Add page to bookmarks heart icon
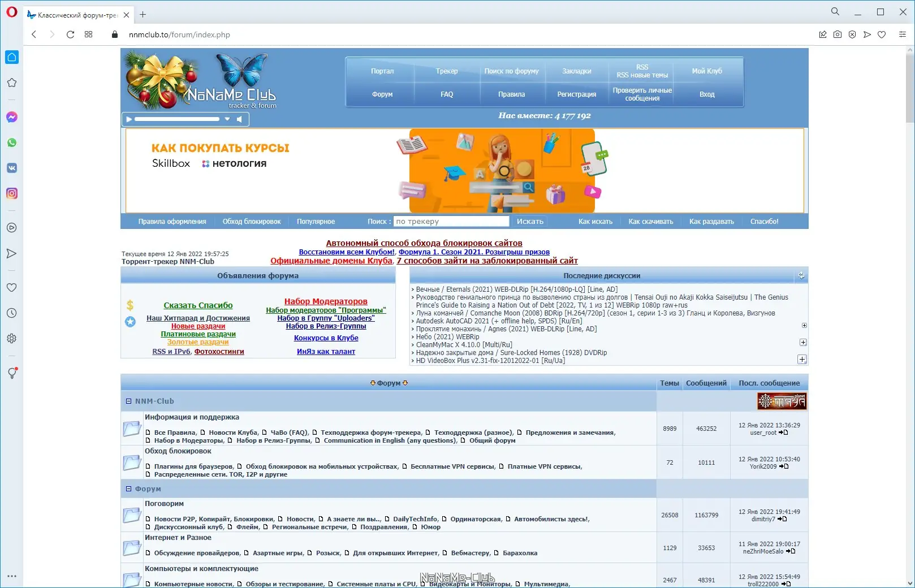The height and width of the screenshot is (588, 915). (x=882, y=34)
